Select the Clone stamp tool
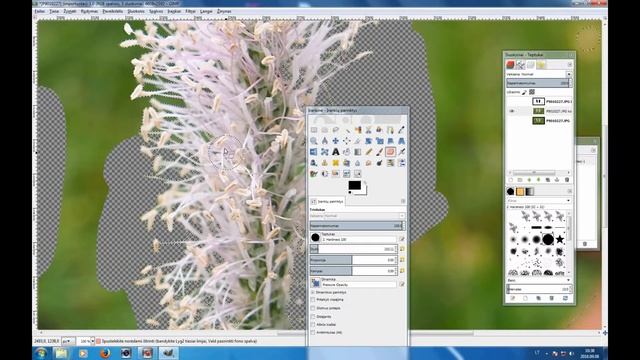The height and width of the screenshot is (360, 640). pos(324,163)
